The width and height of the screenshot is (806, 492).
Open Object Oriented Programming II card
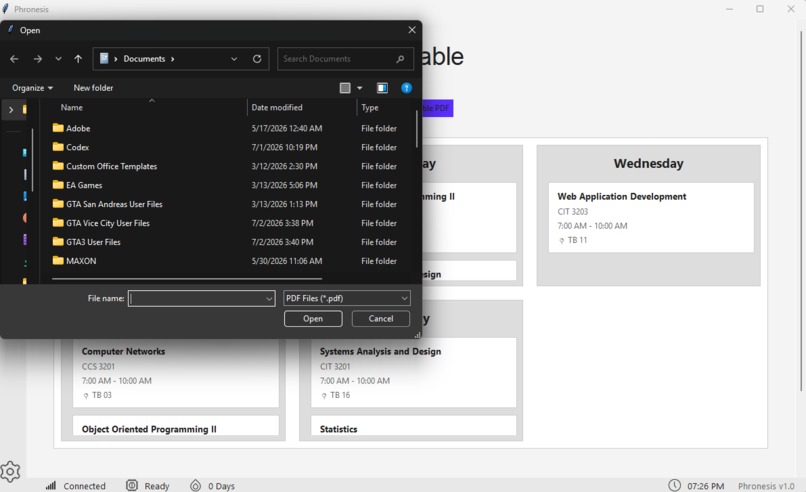click(x=176, y=426)
